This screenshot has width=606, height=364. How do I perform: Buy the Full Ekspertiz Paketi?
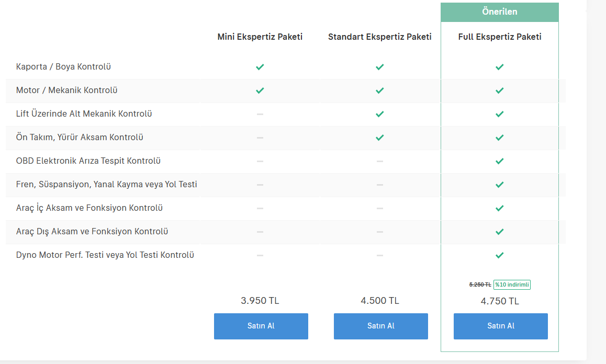500,326
